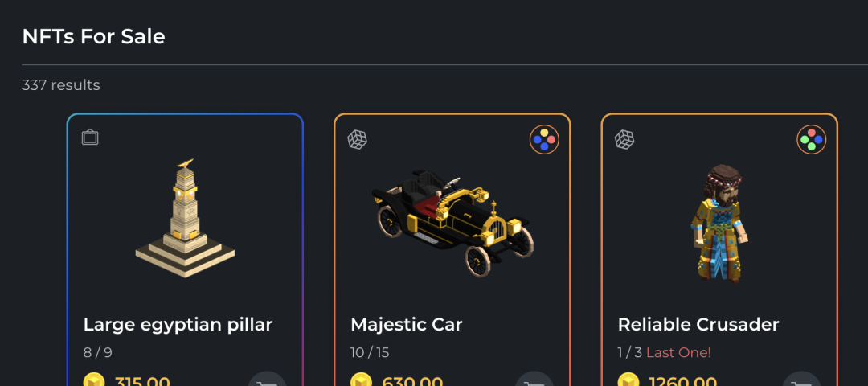Click the four-dot badge on Reliable Crusader card

tap(812, 140)
